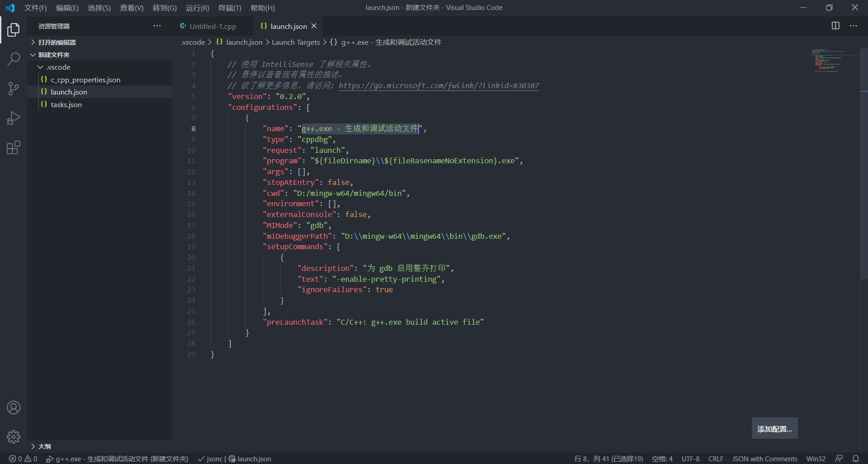Switch to the Untitled-1.cpp tab
Viewport: 868px width, 464px height.
212,26
